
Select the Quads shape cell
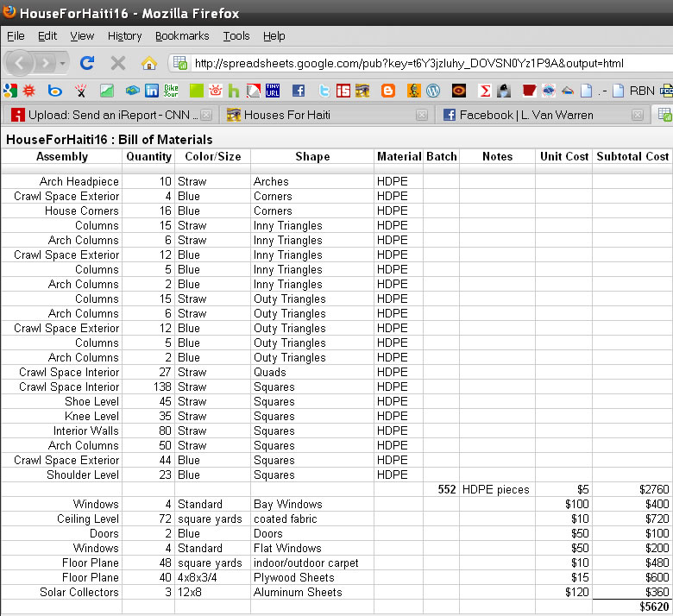312,372
